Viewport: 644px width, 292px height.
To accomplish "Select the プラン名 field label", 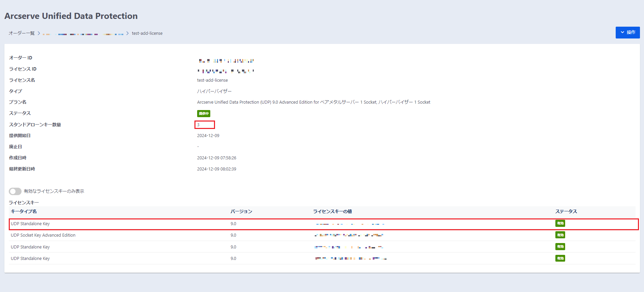I will 18,102.
